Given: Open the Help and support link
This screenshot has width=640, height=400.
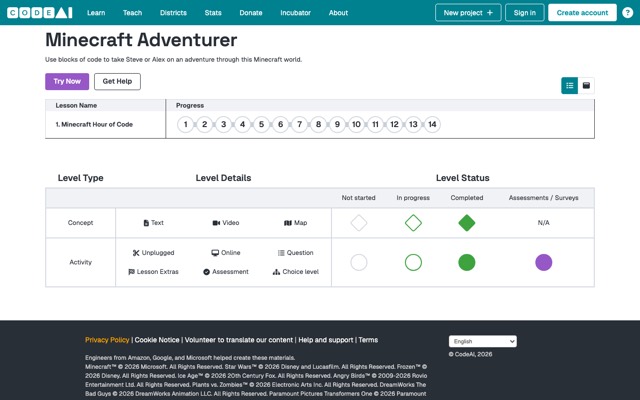Looking at the screenshot, I should tap(326, 340).
